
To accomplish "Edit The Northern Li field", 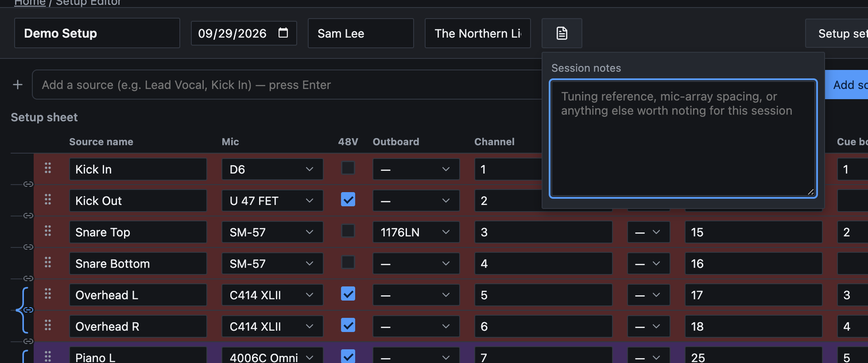I will pyautogui.click(x=477, y=33).
